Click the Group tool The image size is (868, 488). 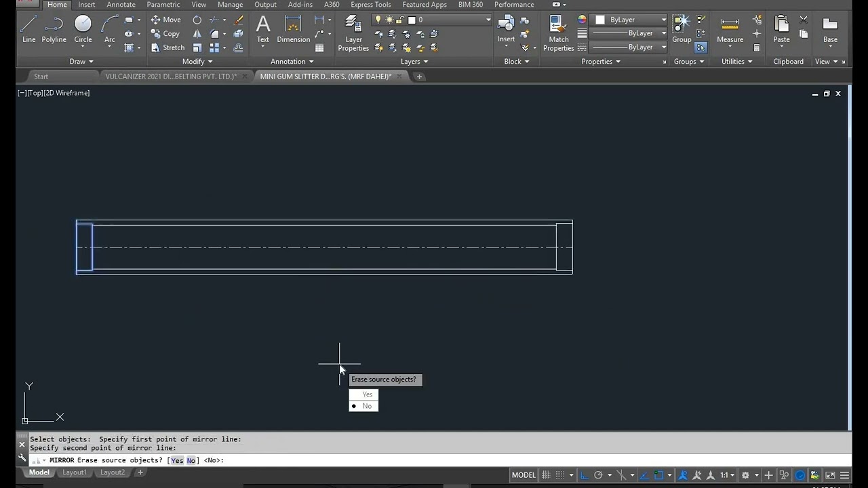point(682,30)
